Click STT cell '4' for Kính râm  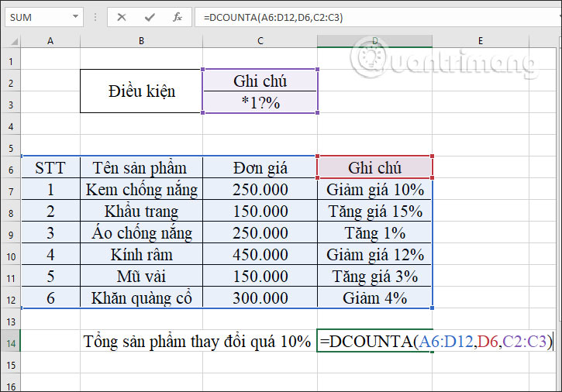(50, 254)
